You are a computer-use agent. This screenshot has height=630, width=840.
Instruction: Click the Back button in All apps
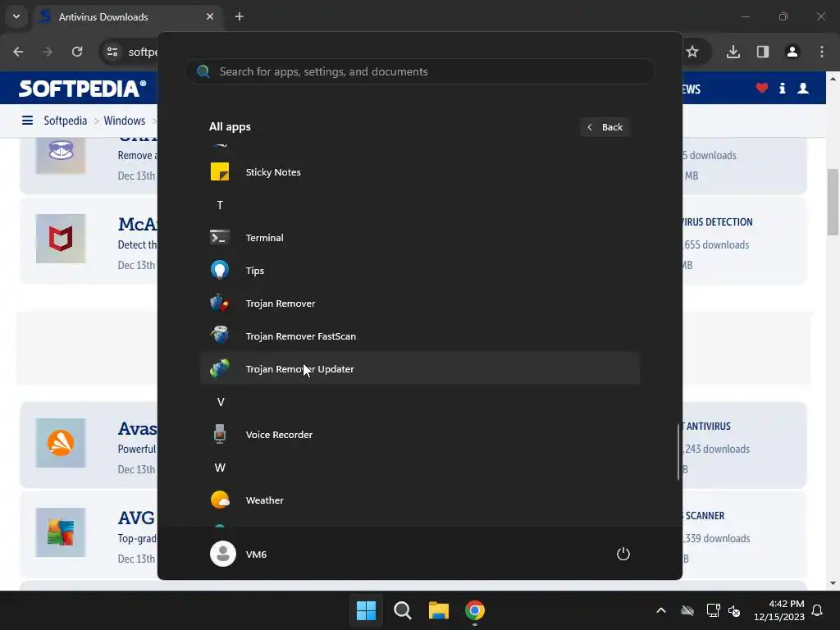pyautogui.click(x=605, y=127)
